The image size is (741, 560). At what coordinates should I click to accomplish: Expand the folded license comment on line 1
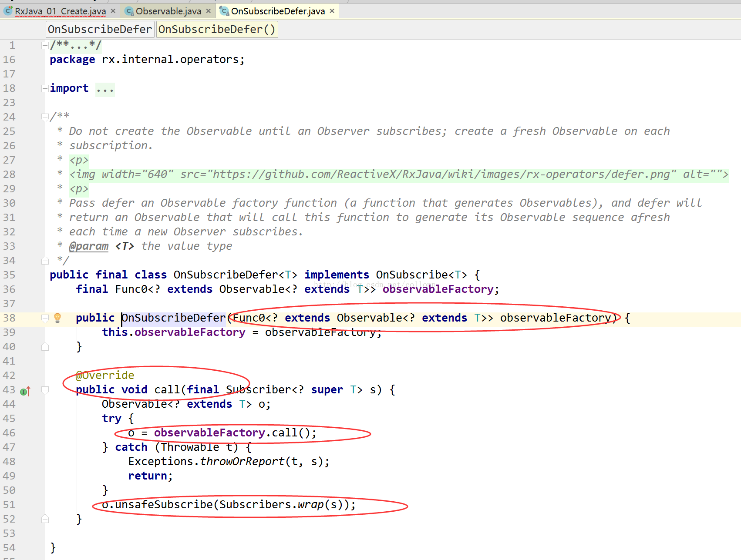[x=45, y=45]
